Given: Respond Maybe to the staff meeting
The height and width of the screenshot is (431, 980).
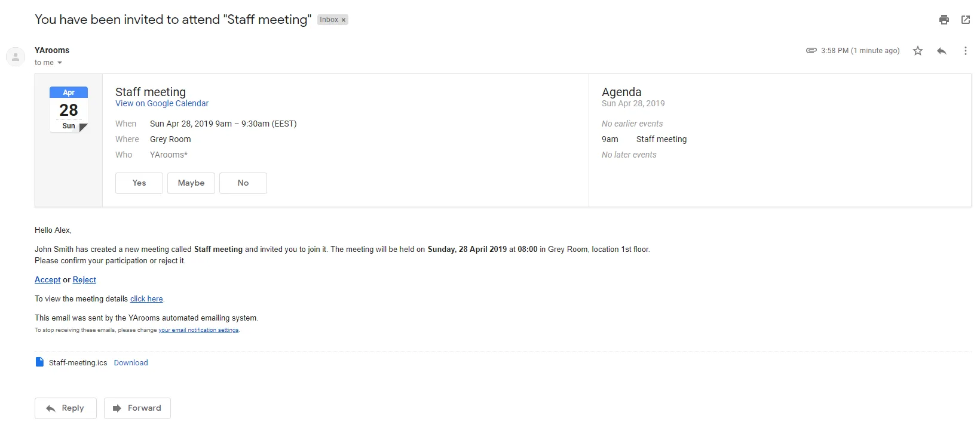Looking at the screenshot, I should (191, 183).
